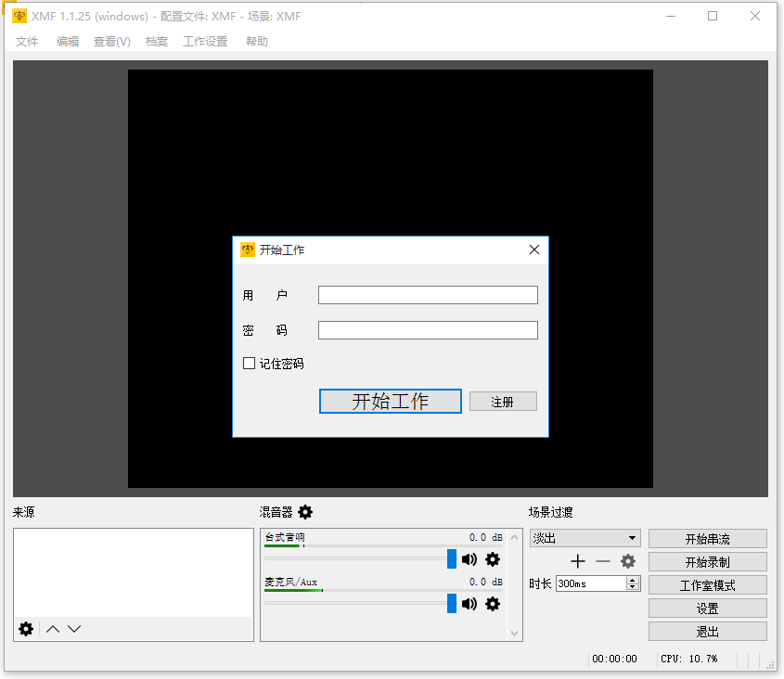
Task: Open the 帮助 menu
Action: coord(256,41)
